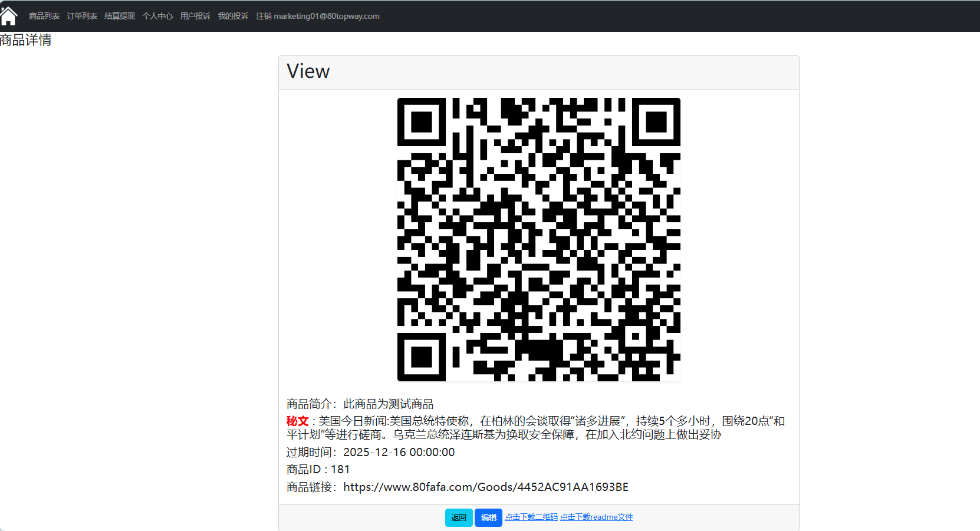Click the 商品简介 description line
This screenshot has height=531, width=980.
(x=360, y=404)
